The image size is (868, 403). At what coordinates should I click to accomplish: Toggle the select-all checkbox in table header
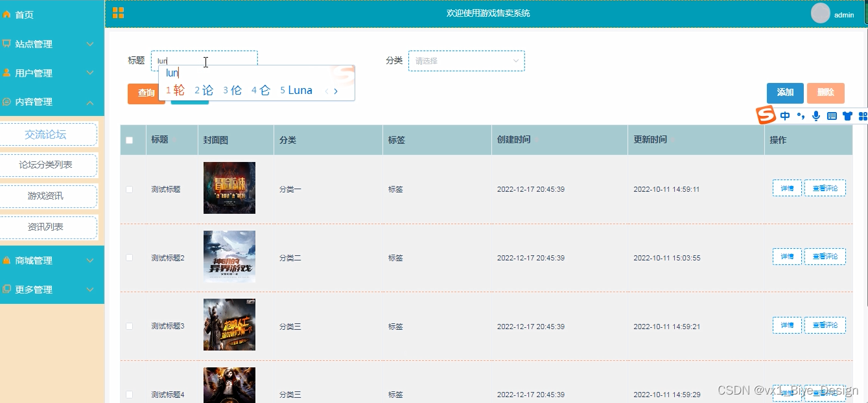[x=129, y=140]
